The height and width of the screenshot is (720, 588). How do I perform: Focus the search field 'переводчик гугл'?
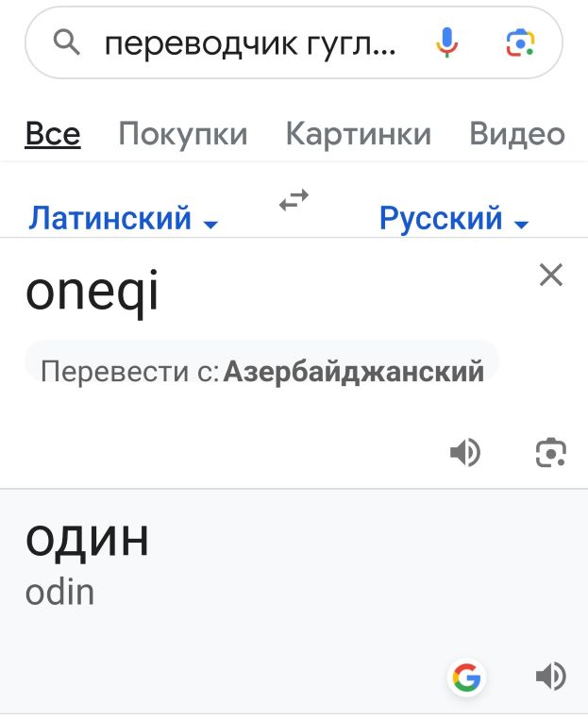[250, 43]
